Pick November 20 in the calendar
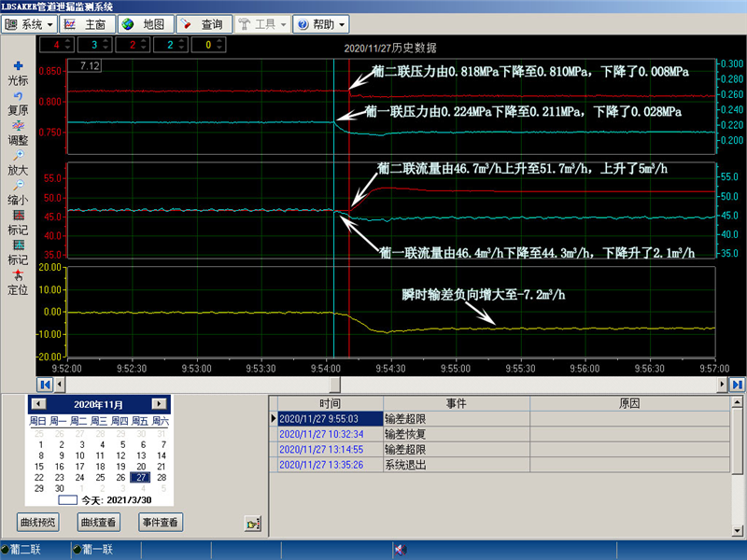Viewport: 747px width, 560px height. point(141,467)
